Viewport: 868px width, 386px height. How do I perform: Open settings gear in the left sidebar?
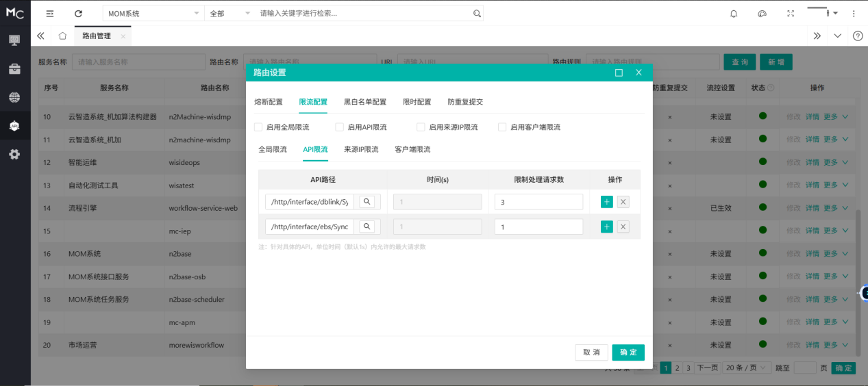click(14, 155)
